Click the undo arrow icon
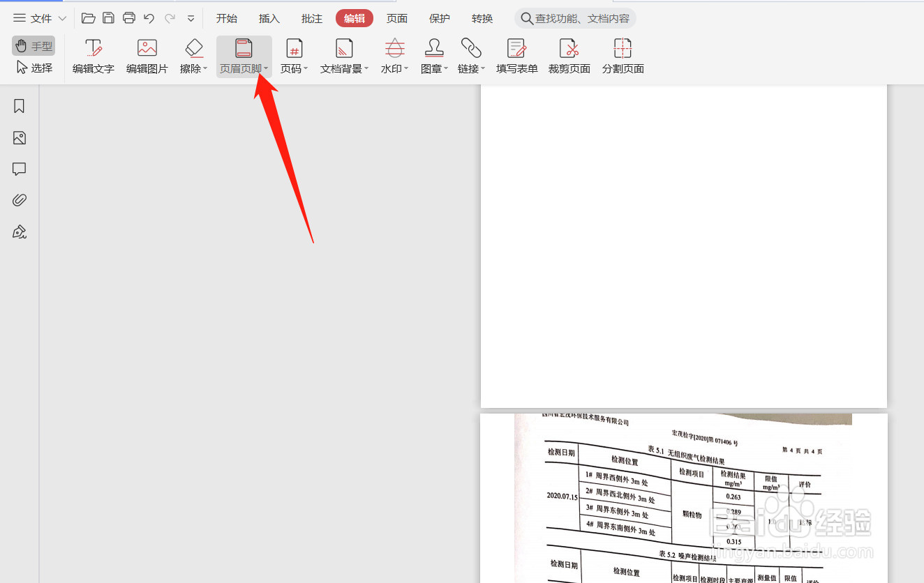 149,18
